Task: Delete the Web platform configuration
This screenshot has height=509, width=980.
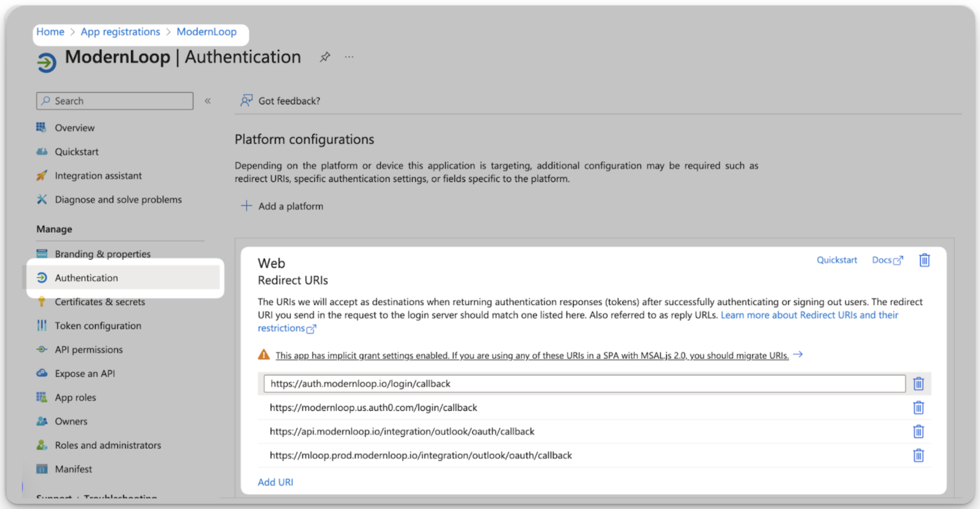Action: tap(924, 260)
